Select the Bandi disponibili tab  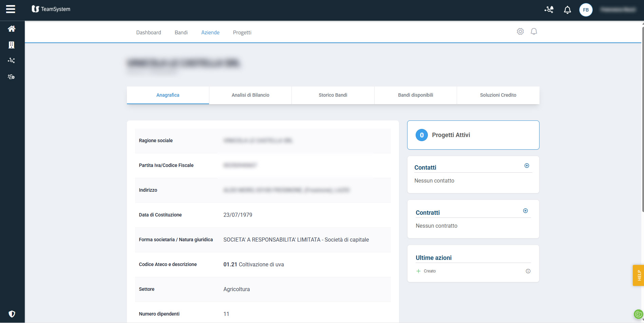pyautogui.click(x=415, y=95)
